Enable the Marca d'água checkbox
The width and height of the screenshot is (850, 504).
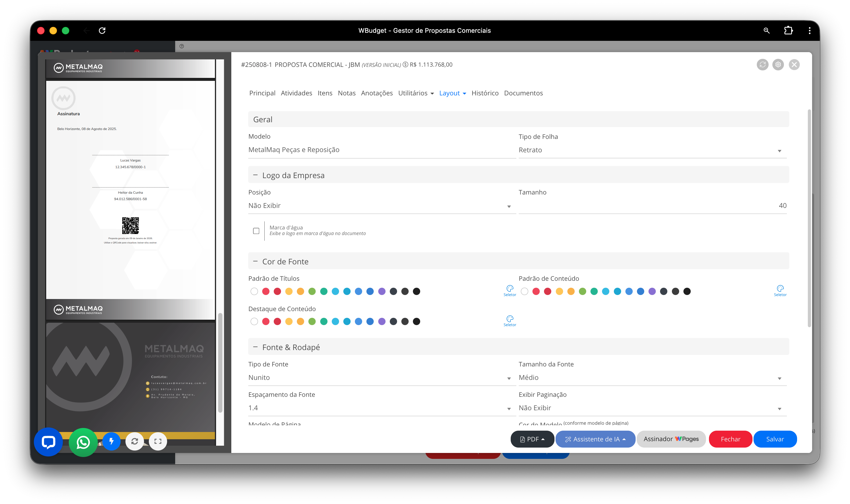[256, 231]
